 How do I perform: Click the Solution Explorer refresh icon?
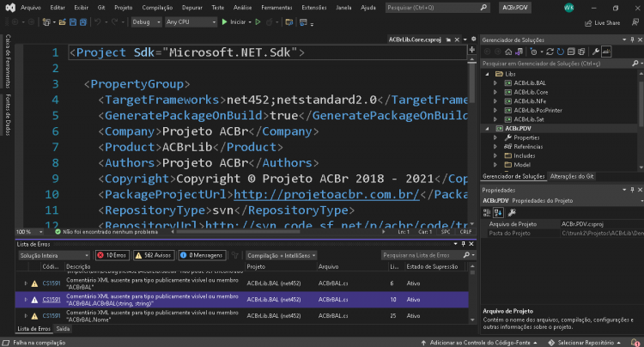tap(560, 52)
